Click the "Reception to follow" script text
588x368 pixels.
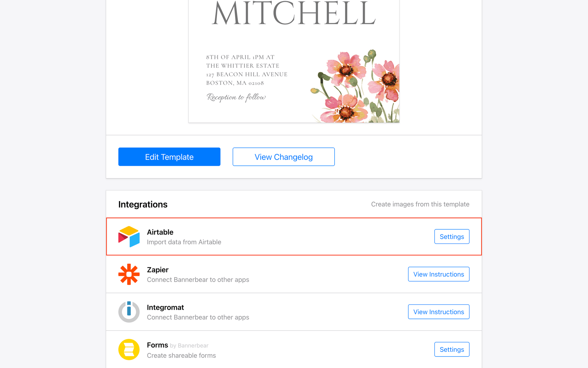tap(236, 97)
